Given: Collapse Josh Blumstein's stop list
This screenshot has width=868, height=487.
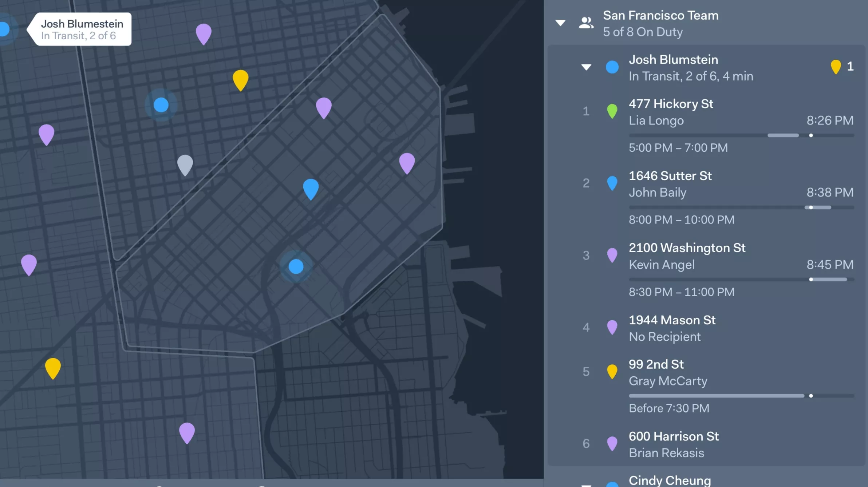Looking at the screenshot, I should point(586,67).
